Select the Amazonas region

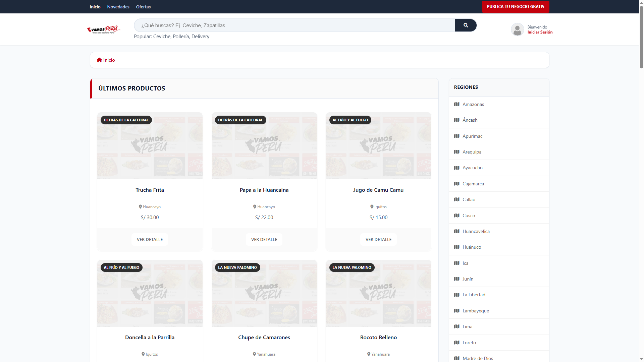point(499,104)
